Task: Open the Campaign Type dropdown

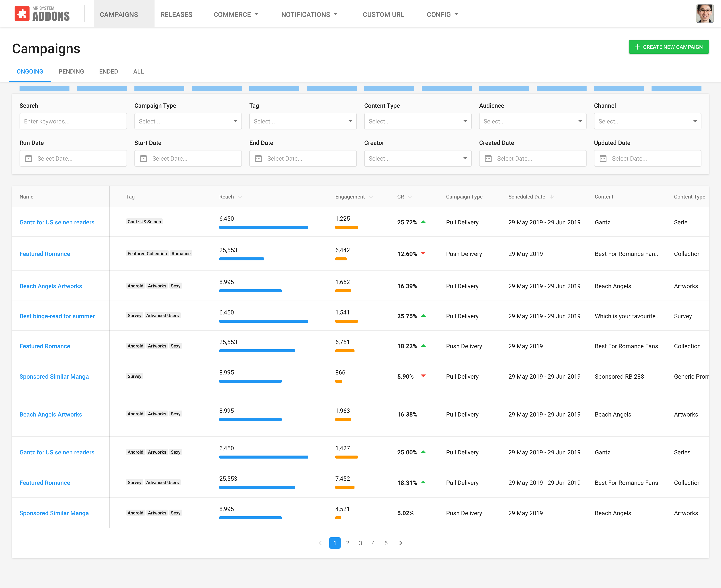Action: [188, 121]
